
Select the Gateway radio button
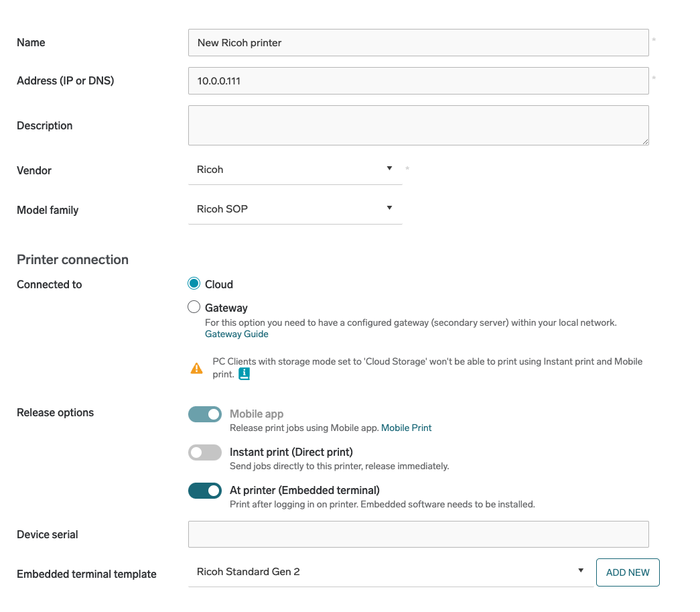[x=194, y=308]
